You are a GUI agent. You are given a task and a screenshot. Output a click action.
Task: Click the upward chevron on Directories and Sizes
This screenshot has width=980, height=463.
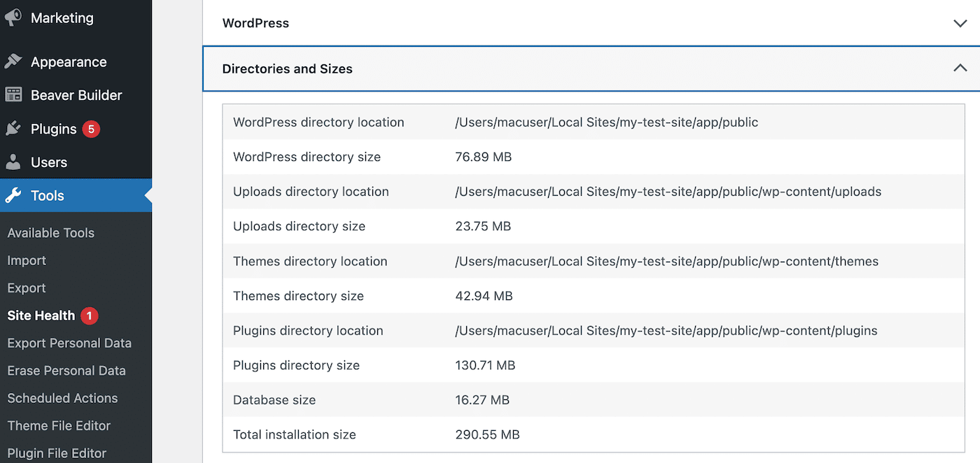[960, 68]
